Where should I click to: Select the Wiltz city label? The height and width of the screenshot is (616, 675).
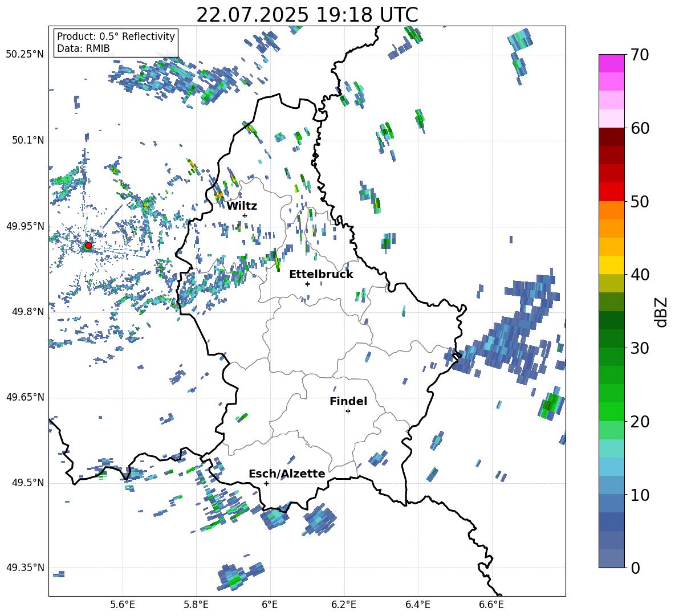coord(242,206)
